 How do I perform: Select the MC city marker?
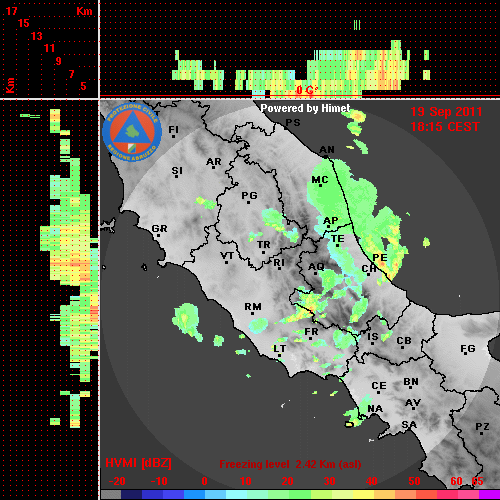[x=320, y=185]
